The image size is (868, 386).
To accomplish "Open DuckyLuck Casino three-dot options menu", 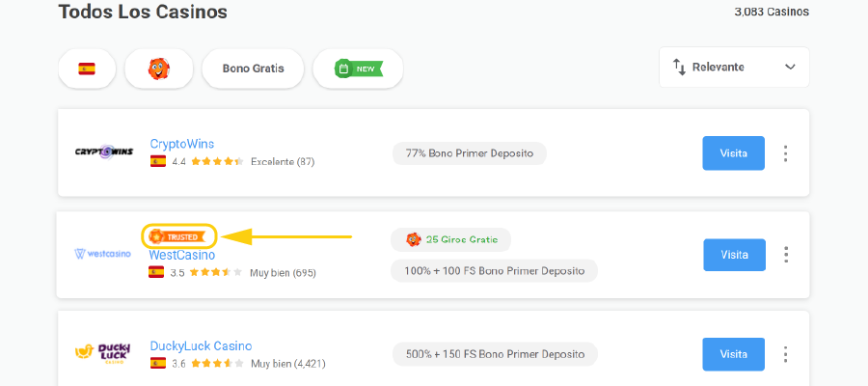I will point(786,354).
